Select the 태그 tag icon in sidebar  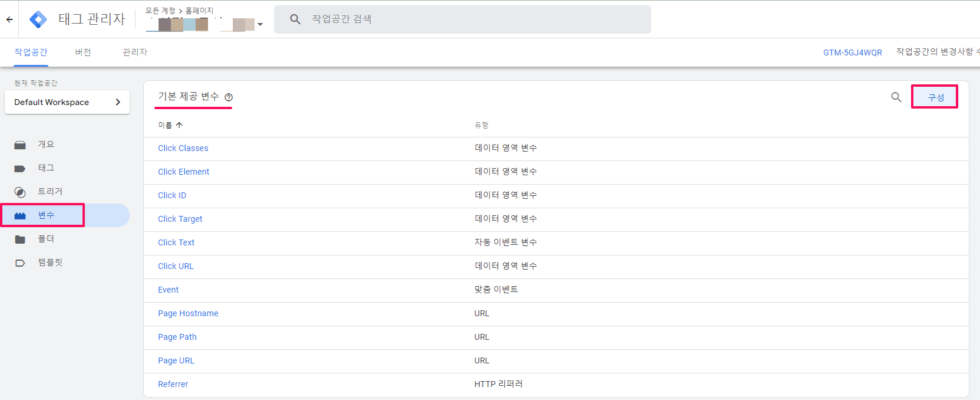(20, 169)
